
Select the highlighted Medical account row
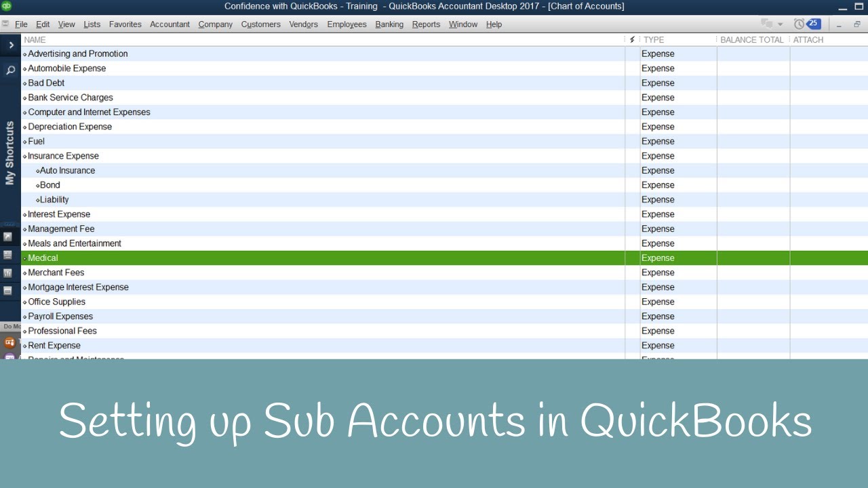[445, 258]
